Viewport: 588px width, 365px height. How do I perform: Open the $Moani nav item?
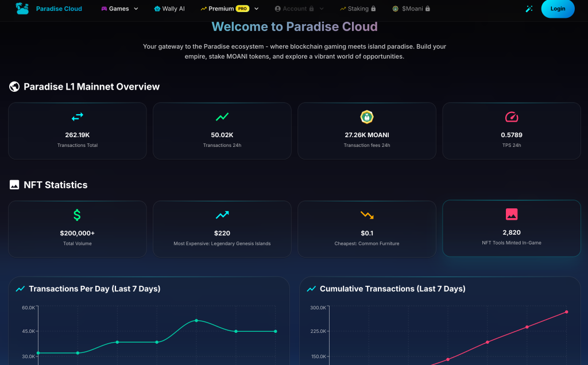click(411, 9)
